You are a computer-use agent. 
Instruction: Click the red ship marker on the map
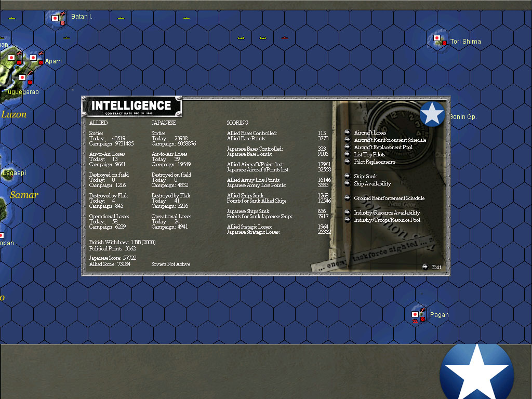(x=285, y=37)
